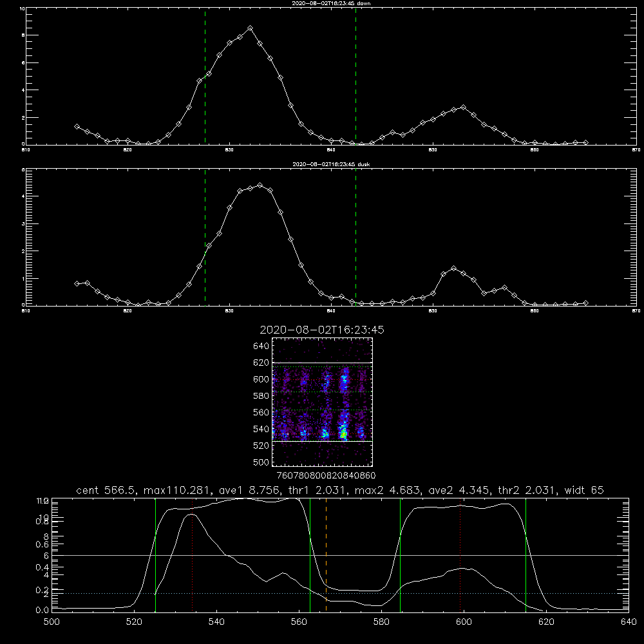Click right green dashed line in dawn plot

[x=355, y=76]
